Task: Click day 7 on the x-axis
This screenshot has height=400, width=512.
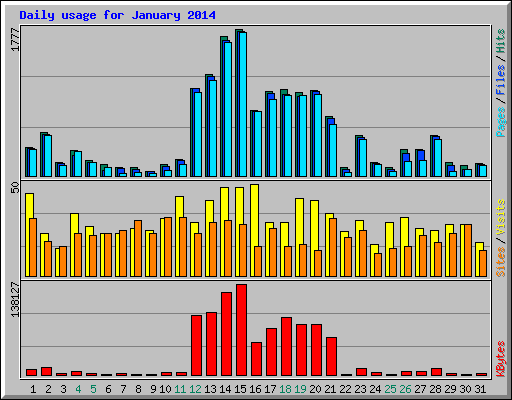Action: 123,389
